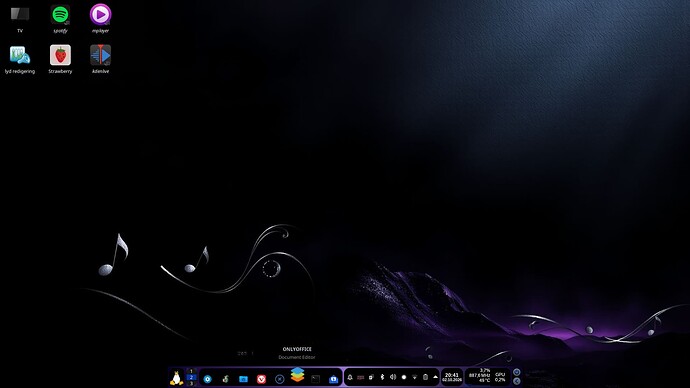
Task: Open the terminal icon in the panel
Action: [316, 379]
